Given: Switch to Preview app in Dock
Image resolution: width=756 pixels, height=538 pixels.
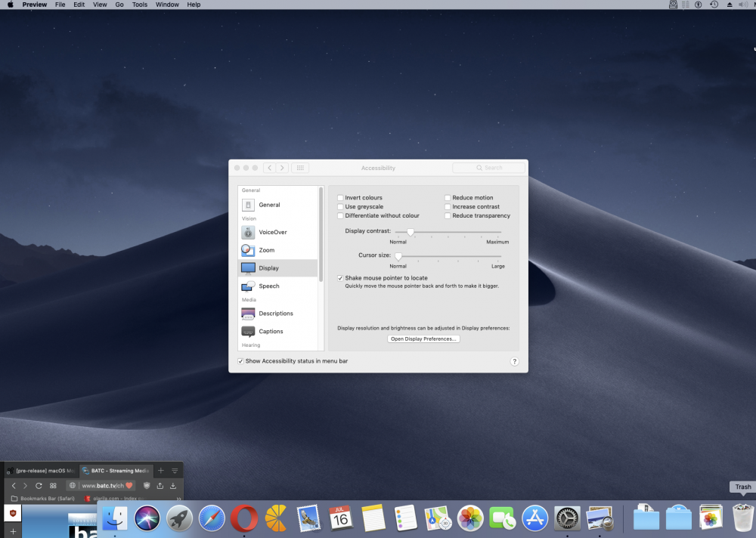Looking at the screenshot, I should (600, 518).
